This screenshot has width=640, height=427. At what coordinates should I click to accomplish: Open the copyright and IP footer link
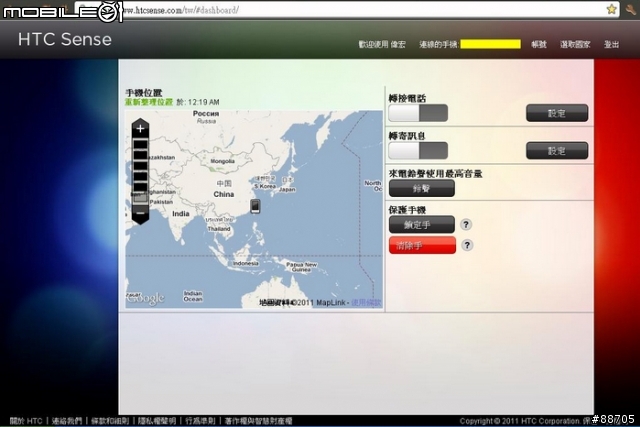[258, 421]
